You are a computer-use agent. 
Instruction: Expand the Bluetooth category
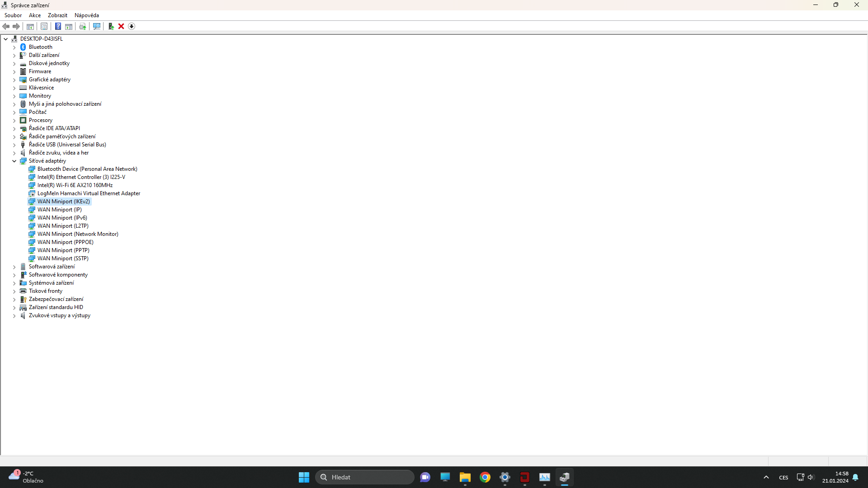pos(14,47)
